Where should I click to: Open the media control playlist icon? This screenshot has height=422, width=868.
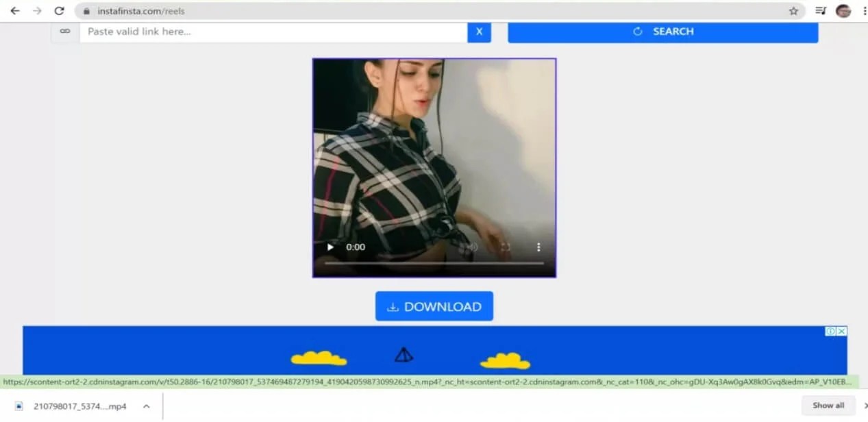point(820,11)
